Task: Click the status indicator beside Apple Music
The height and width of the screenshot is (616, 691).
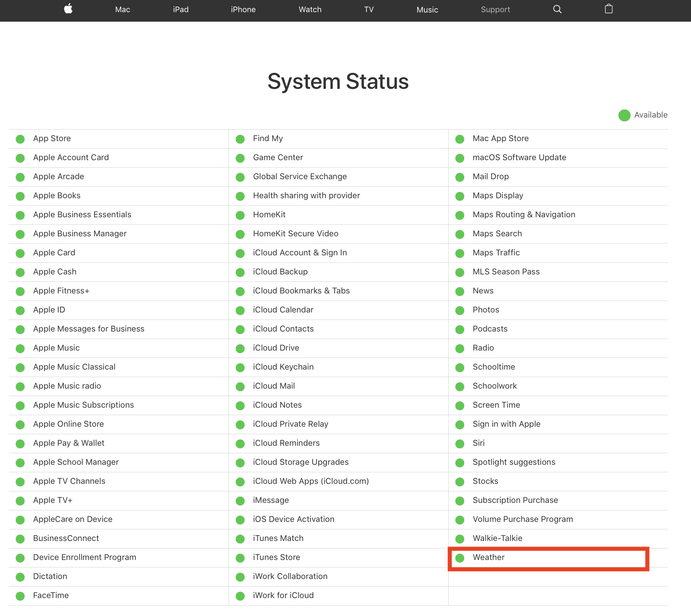Action: point(20,349)
